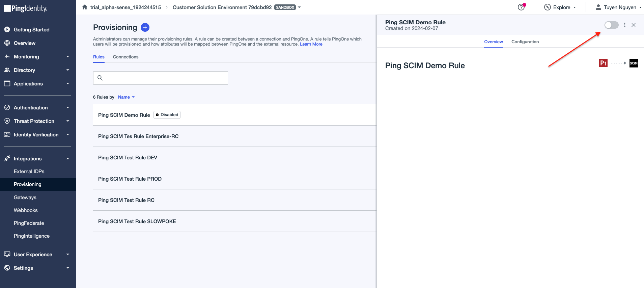This screenshot has width=644, height=288.
Task: Select the Ping SCIM Demo Rule row
Action: tap(235, 115)
